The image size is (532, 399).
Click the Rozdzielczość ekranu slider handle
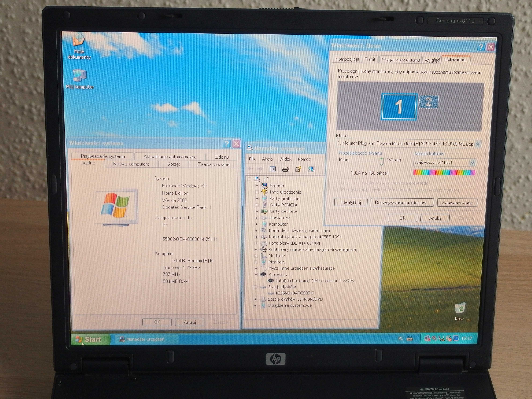[x=381, y=162]
